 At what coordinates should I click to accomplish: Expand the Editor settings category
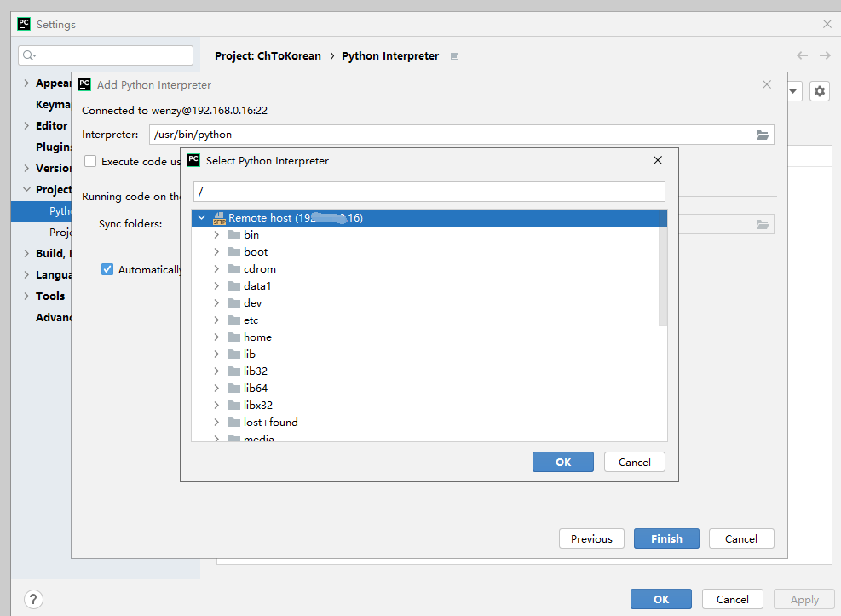(26, 125)
